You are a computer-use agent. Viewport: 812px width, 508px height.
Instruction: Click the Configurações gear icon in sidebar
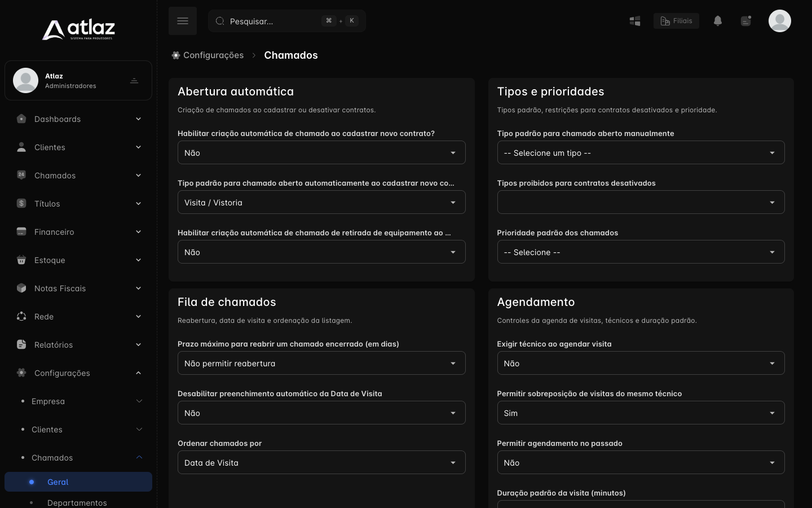click(21, 373)
